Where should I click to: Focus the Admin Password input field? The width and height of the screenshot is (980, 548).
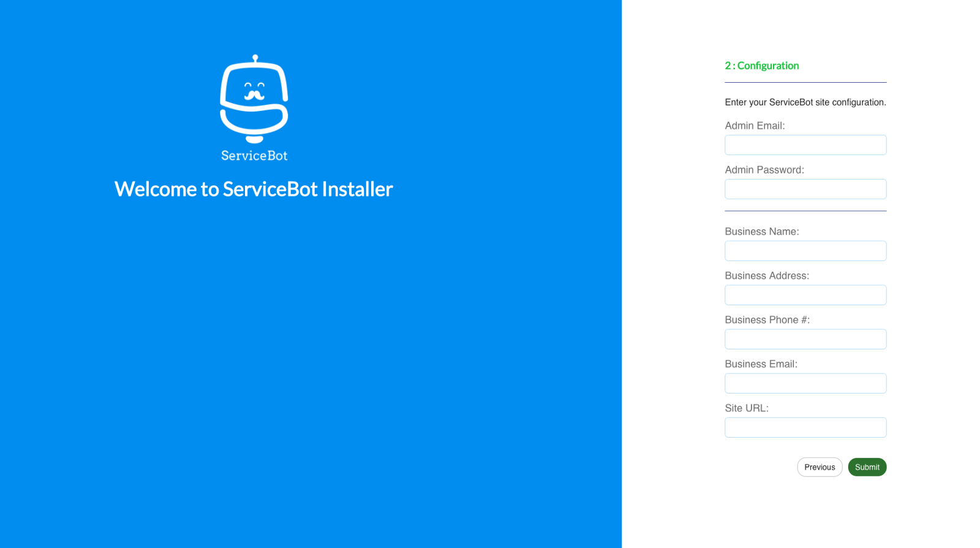click(x=805, y=189)
